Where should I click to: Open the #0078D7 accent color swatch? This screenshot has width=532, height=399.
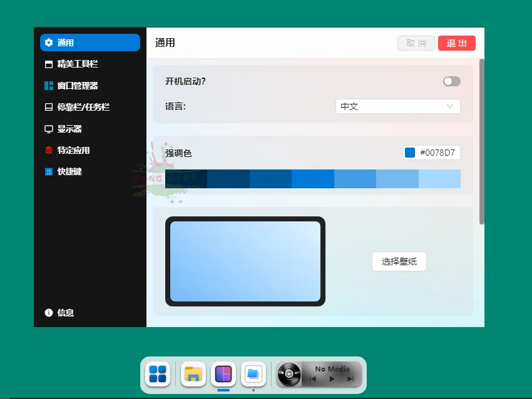click(x=431, y=151)
